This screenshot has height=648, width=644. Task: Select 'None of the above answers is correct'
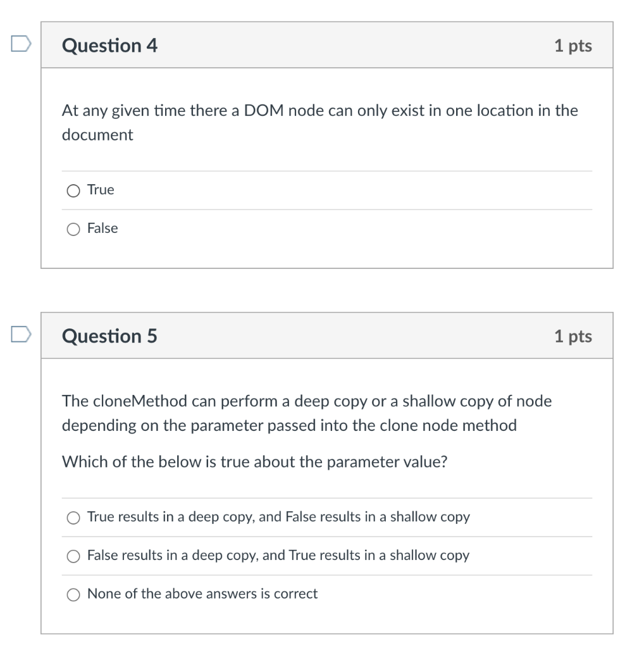(73, 595)
